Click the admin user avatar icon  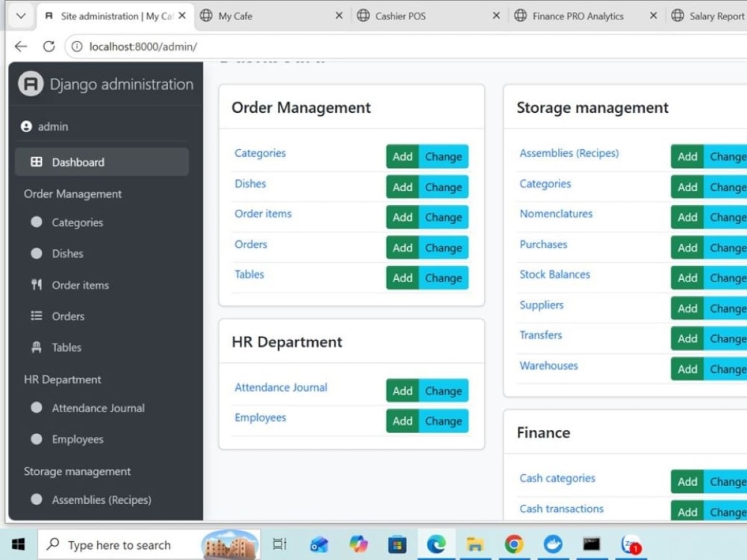[26, 127]
